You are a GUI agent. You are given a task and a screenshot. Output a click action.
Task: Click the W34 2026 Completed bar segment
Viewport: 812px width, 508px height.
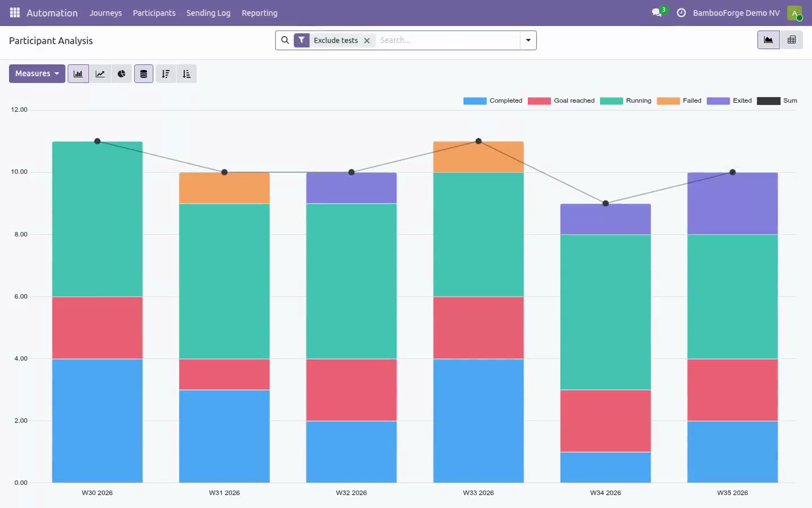(x=605, y=467)
